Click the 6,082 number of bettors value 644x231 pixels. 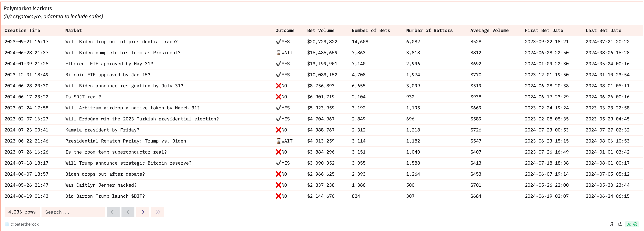pos(413,42)
